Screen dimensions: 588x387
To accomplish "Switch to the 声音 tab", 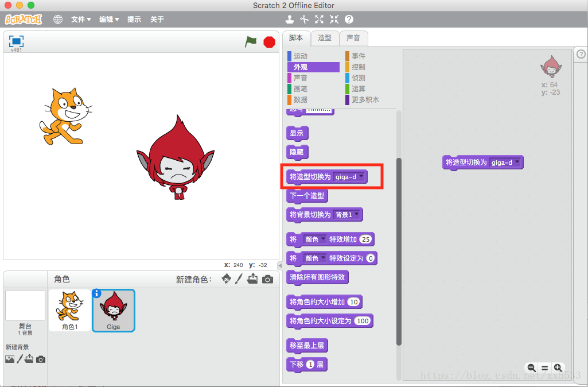I will point(353,38).
